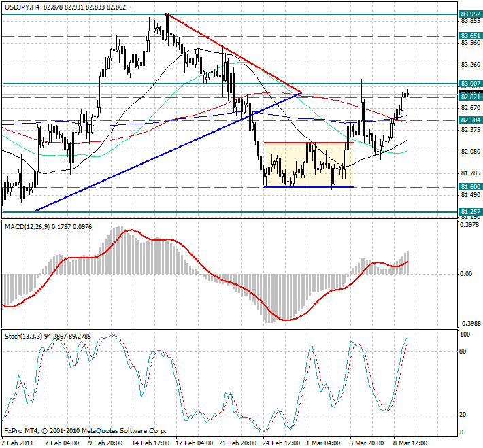Click the 83.007 resistance price label
The width and height of the screenshot is (483, 448).
point(470,84)
